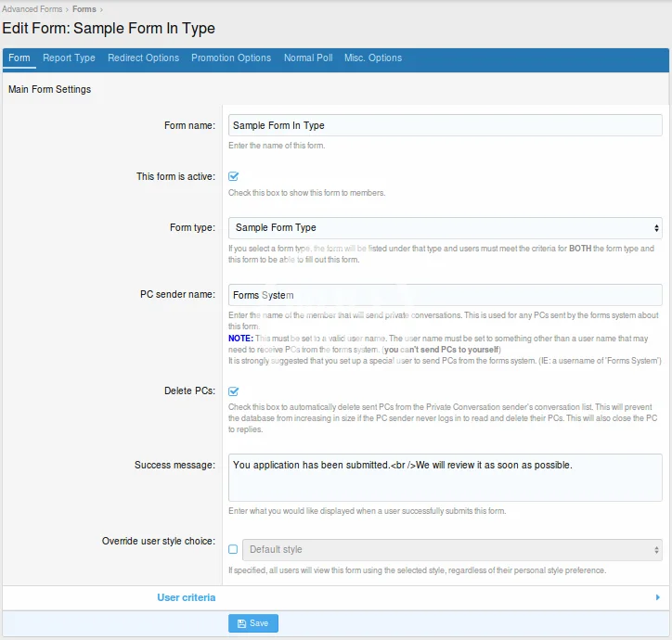
Task: Select the Promotion Options tab
Action: [x=231, y=58]
